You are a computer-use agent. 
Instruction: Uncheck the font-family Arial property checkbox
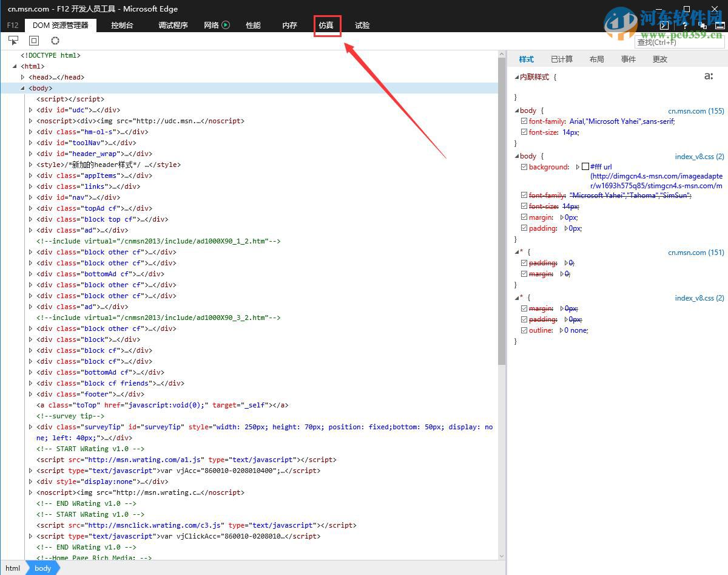click(524, 121)
